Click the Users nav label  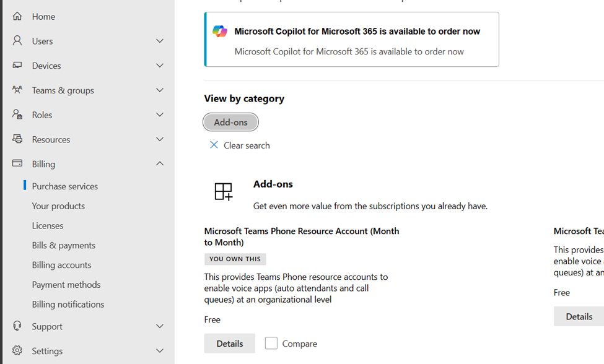42,41
